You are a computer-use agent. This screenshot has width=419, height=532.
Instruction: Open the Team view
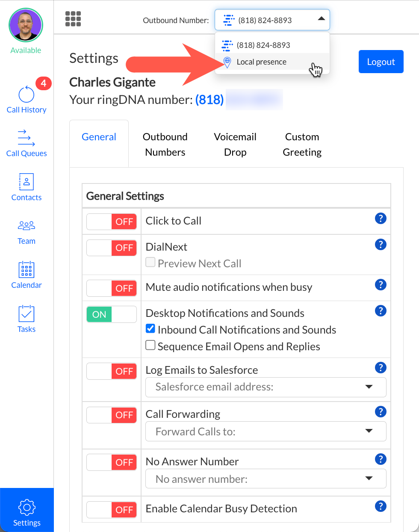click(27, 231)
